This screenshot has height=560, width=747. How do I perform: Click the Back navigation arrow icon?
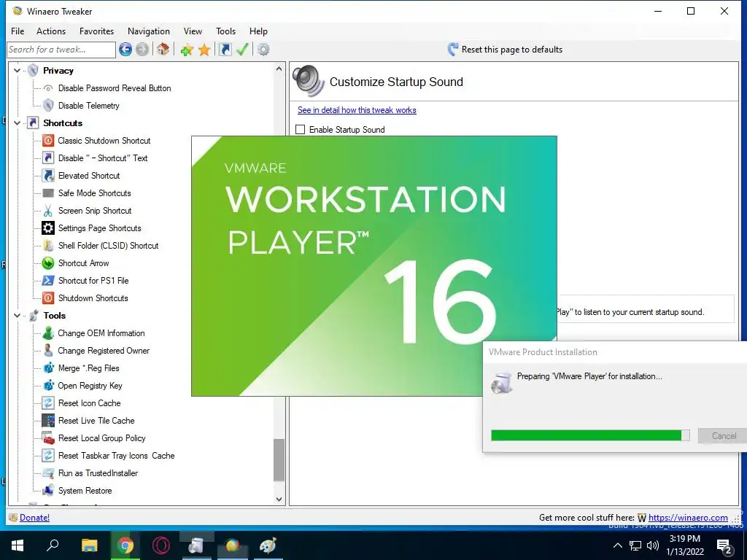coord(125,49)
